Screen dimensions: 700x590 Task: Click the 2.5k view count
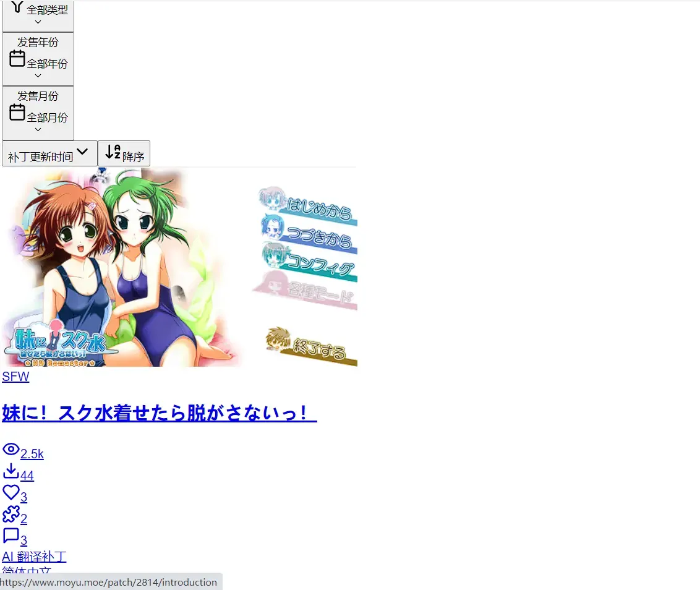[x=32, y=454]
